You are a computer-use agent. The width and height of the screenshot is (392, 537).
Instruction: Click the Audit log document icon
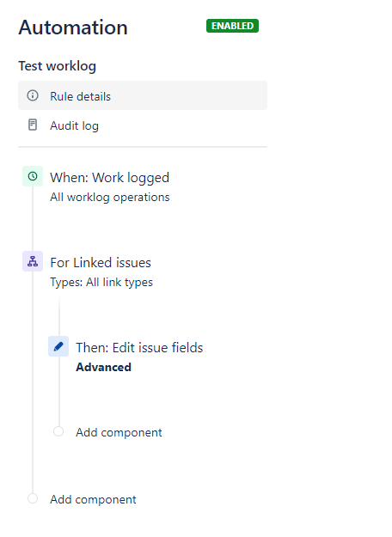(x=33, y=125)
